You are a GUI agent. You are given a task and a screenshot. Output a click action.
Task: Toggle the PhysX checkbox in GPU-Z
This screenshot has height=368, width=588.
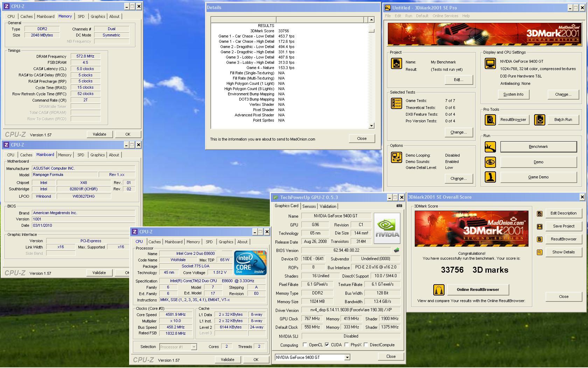coord(346,345)
